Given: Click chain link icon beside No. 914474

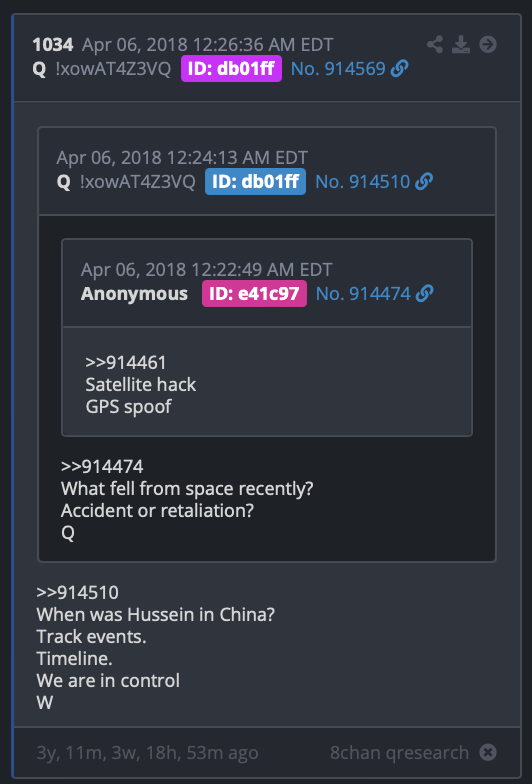Looking at the screenshot, I should [424, 294].
